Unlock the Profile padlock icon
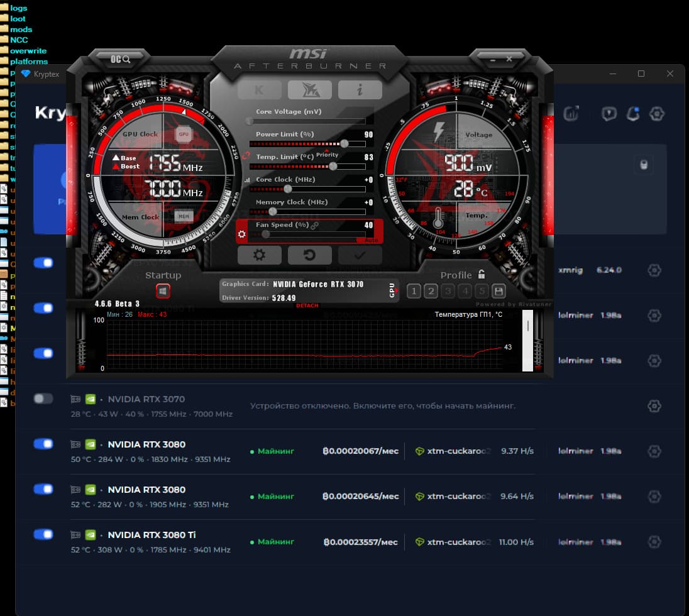Viewport: 689px width, 616px height. [x=482, y=275]
